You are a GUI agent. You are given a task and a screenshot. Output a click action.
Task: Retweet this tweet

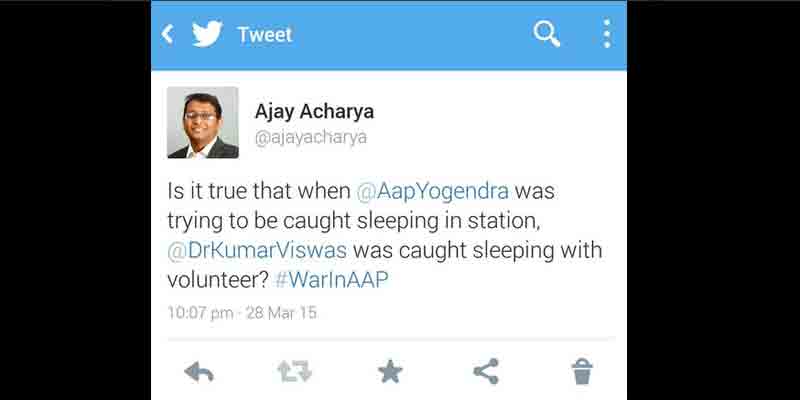tap(295, 371)
